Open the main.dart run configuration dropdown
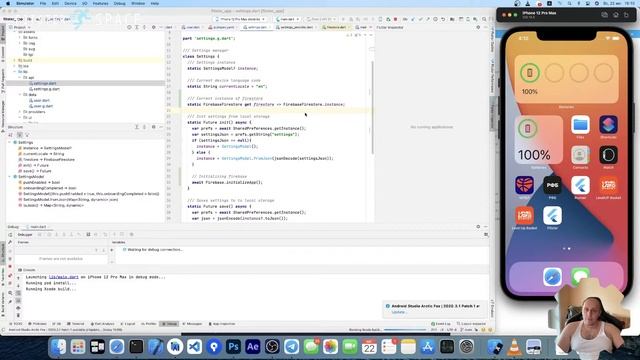640x360 pixels. pyautogui.click(x=287, y=19)
